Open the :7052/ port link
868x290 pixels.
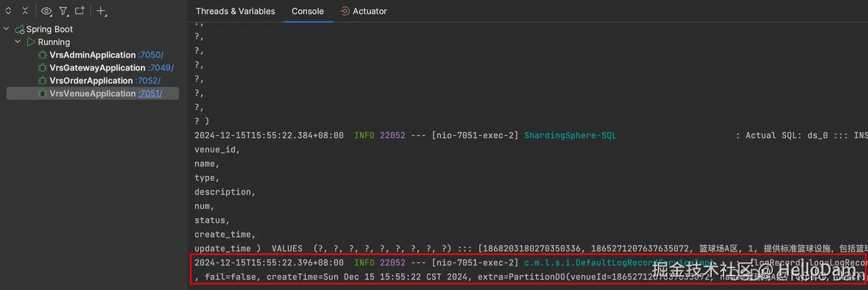(148, 81)
